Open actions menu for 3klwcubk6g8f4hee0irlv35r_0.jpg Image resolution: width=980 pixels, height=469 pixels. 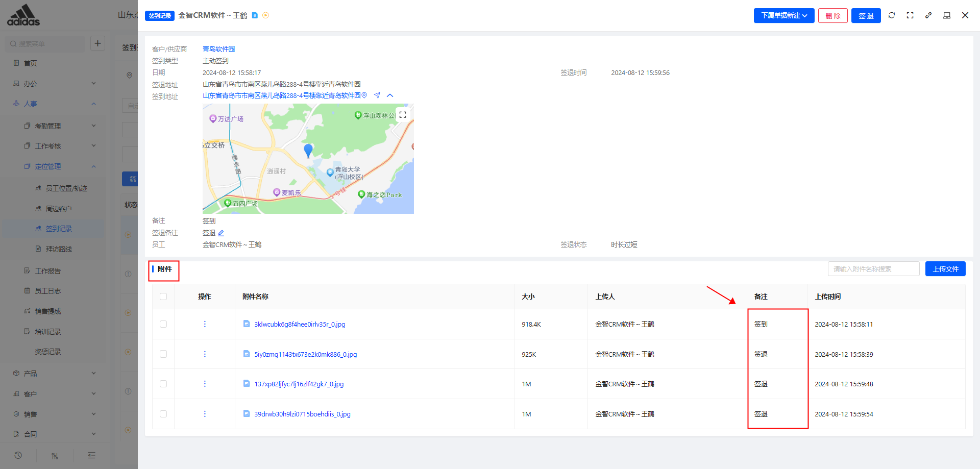point(205,324)
